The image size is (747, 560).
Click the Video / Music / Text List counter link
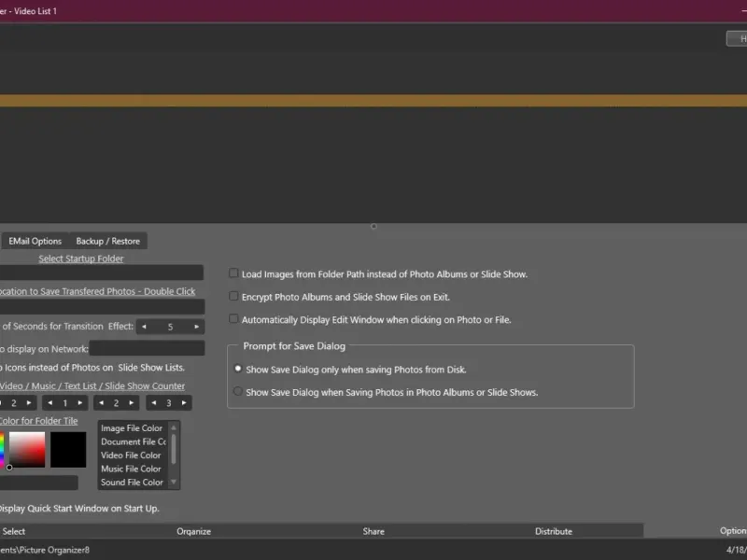coord(92,386)
